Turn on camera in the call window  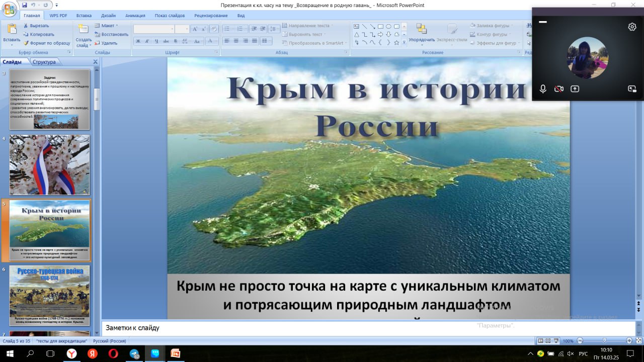click(558, 88)
